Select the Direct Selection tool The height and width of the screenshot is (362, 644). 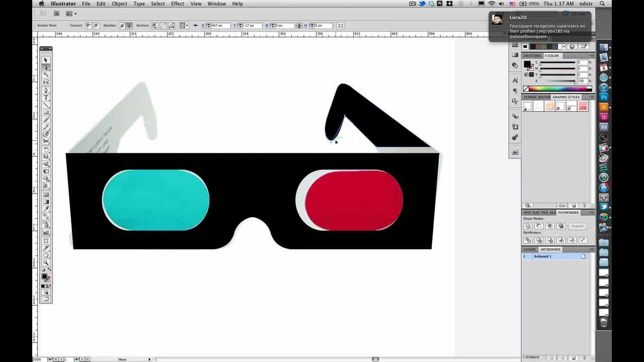click(x=46, y=67)
